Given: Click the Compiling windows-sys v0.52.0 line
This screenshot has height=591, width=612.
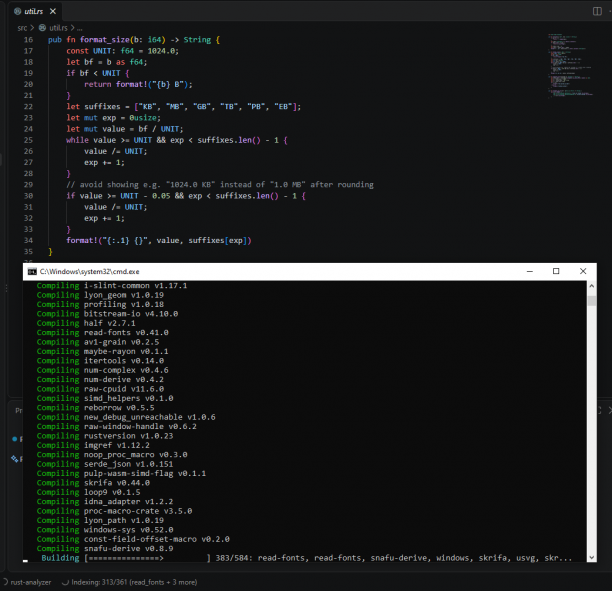Looking at the screenshot, I should 105,530.
